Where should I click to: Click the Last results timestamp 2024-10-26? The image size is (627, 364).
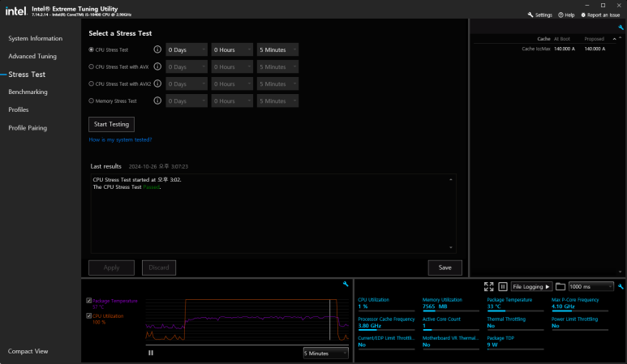point(158,167)
